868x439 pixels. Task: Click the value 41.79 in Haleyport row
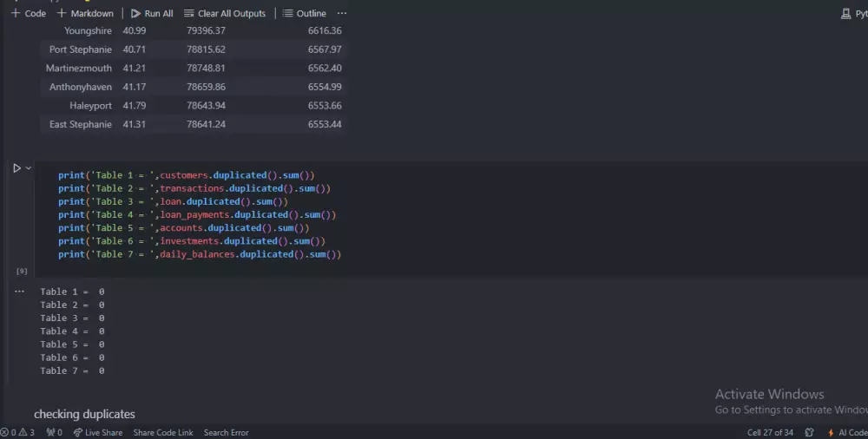[x=134, y=106]
